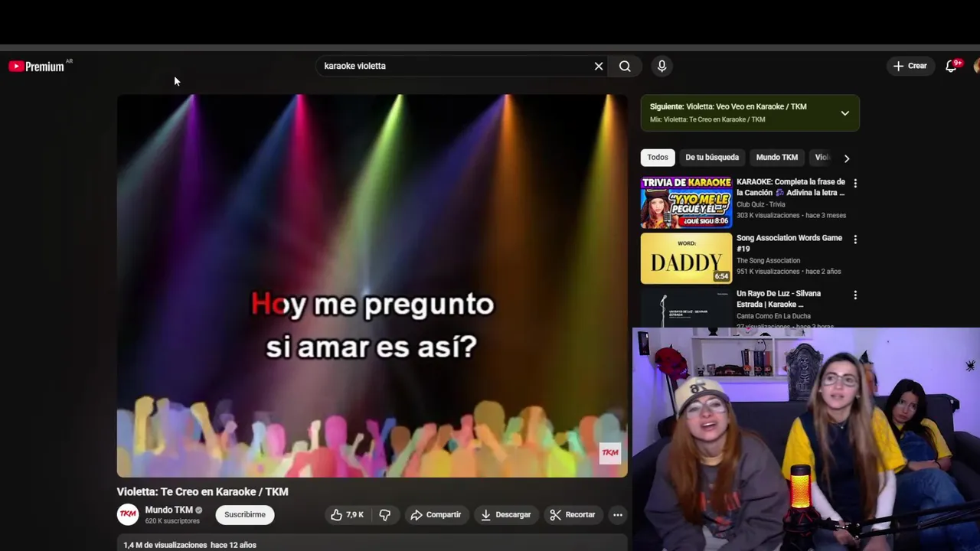The height and width of the screenshot is (551, 980).
Task: Open the notifications bell
Action: click(952, 67)
